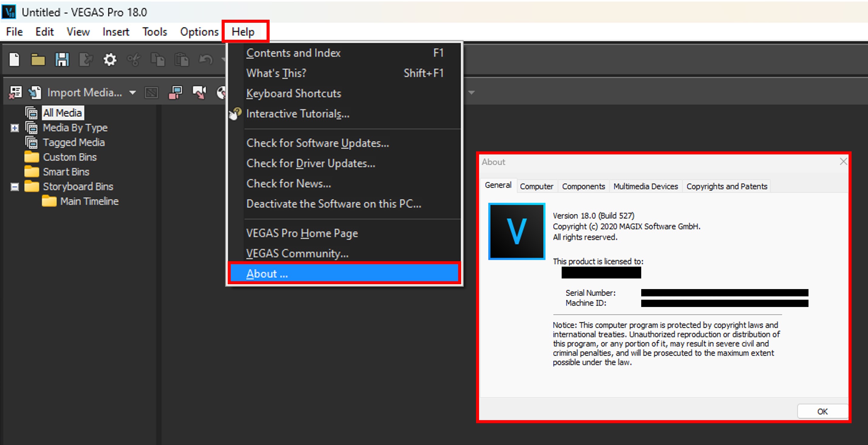
Task: Select Storyboard Bins tree item
Action: pyautogui.click(x=78, y=187)
